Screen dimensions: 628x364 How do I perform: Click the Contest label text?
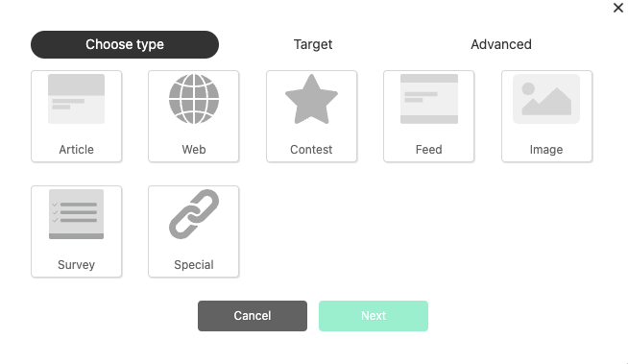point(311,150)
